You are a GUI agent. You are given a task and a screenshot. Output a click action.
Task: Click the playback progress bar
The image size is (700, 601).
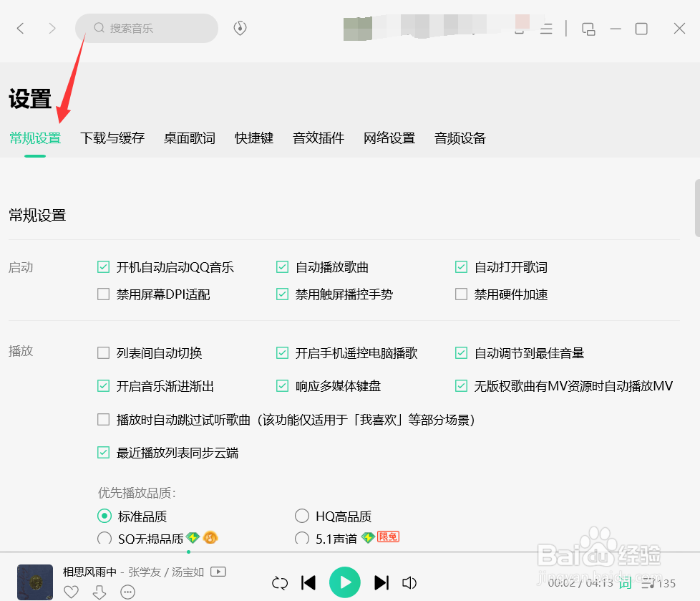[350, 552]
